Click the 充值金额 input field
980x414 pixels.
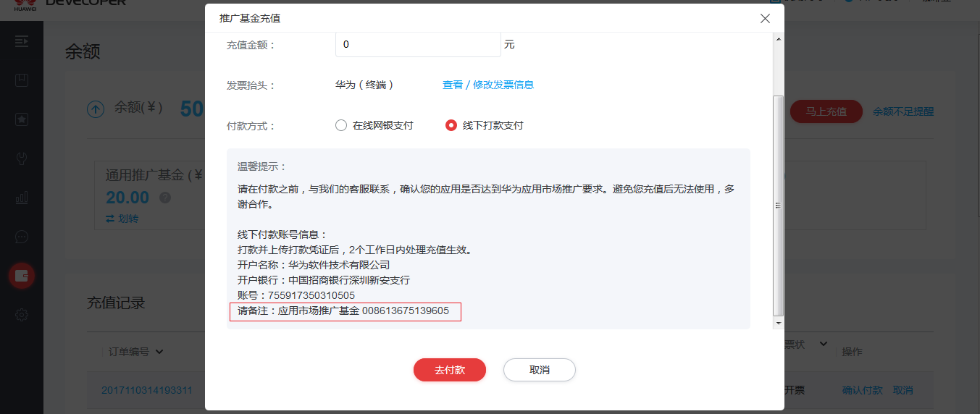click(x=418, y=44)
